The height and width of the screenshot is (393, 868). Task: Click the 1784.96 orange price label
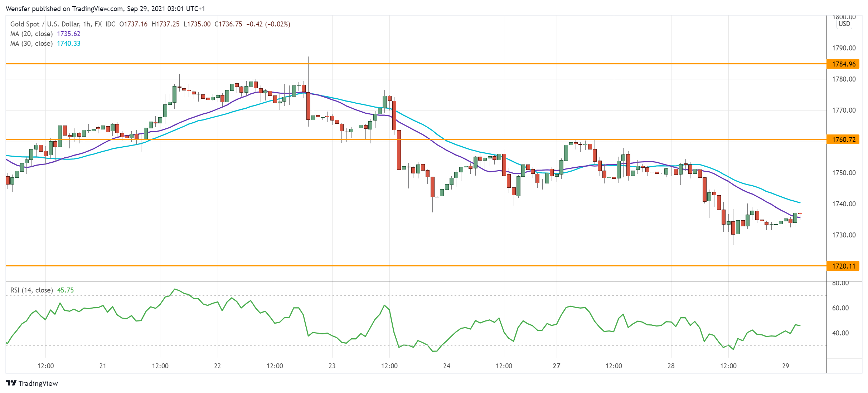843,64
